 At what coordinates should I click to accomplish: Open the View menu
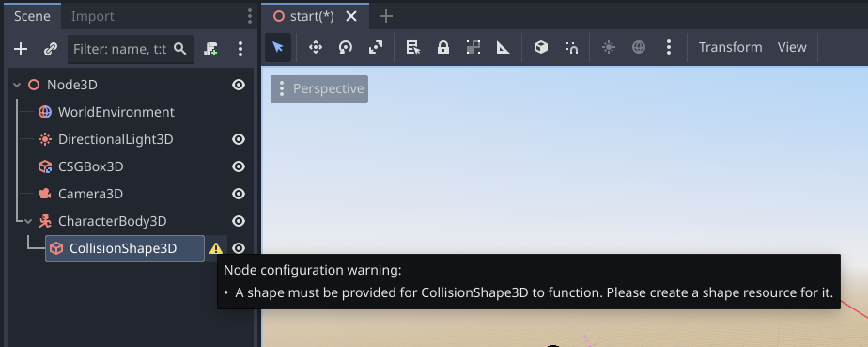coord(792,47)
